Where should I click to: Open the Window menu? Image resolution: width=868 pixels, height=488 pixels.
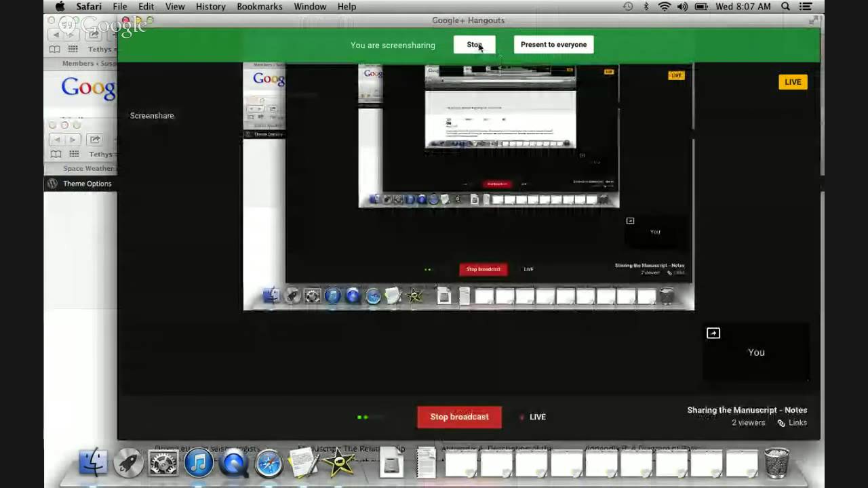click(310, 7)
